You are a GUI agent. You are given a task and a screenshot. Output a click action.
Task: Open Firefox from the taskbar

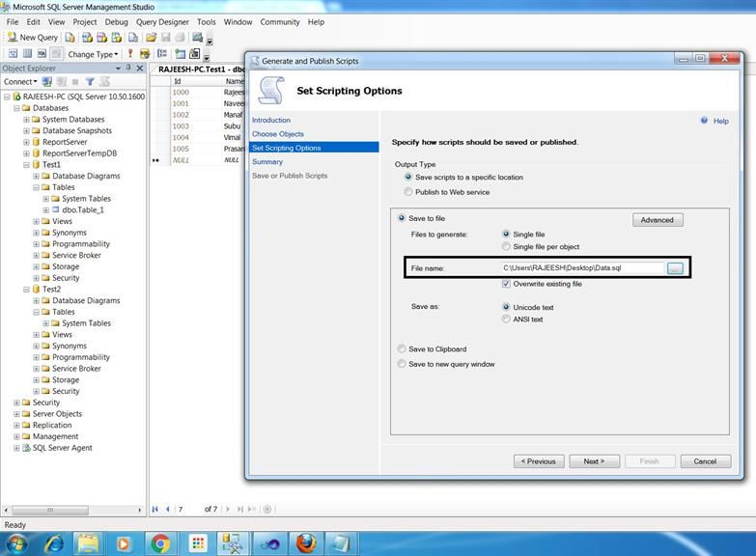[x=306, y=544]
